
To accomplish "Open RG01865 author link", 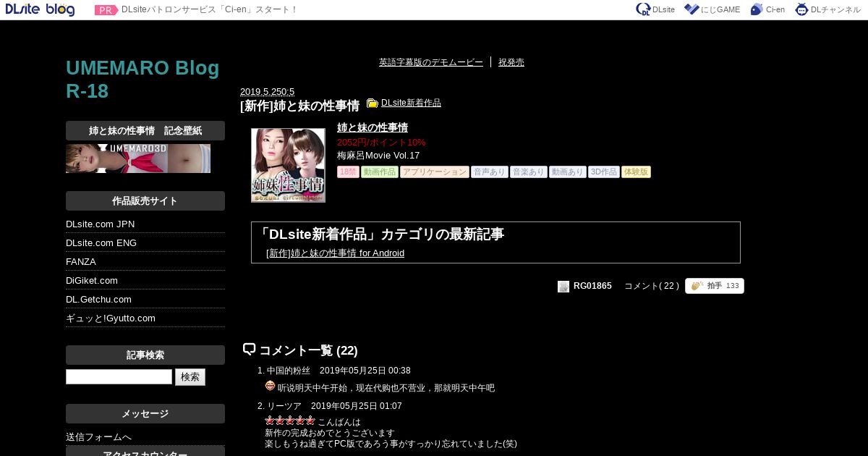I will tap(592, 286).
